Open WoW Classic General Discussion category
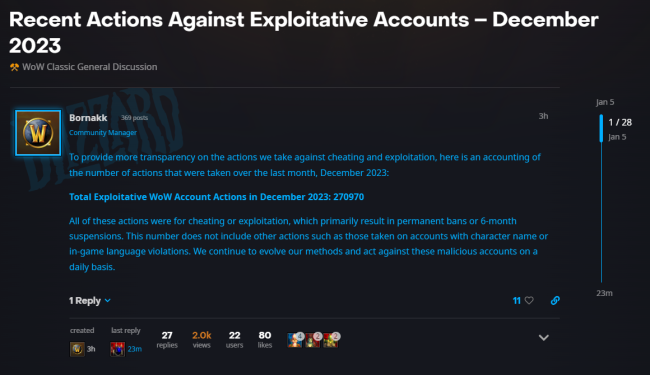Screen dimensions: 650x375 point(90,67)
